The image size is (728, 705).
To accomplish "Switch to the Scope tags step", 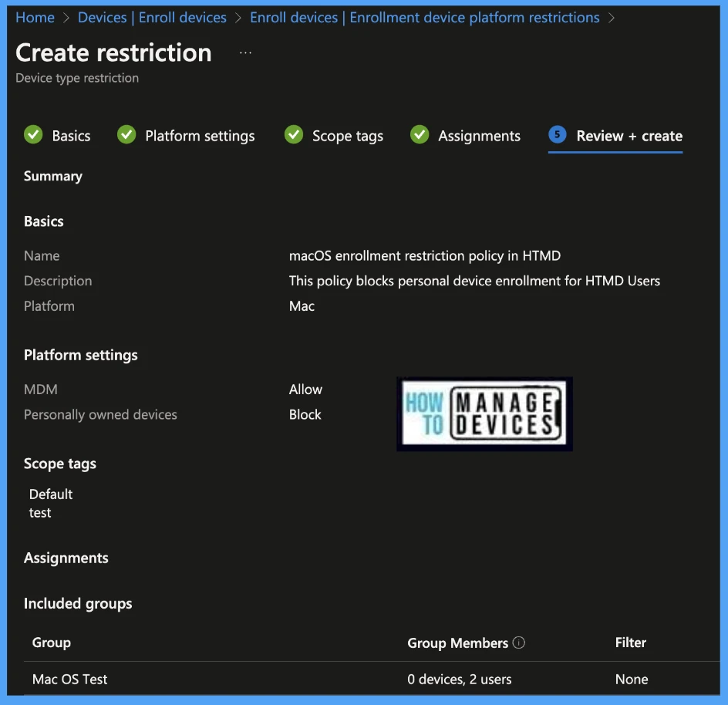I will [x=347, y=136].
